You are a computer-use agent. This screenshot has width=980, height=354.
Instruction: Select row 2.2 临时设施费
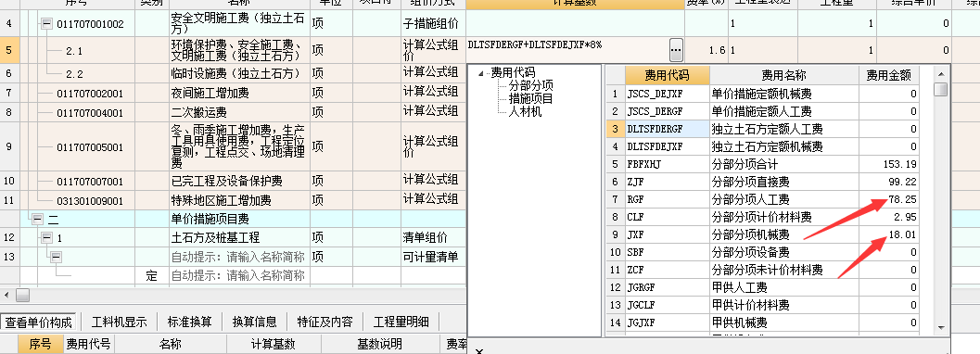pyautogui.click(x=74, y=74)
